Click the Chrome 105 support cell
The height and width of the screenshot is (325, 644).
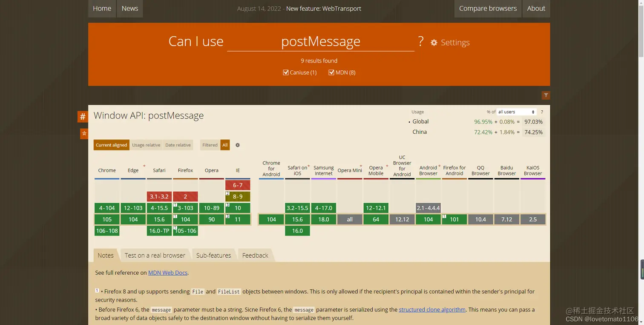point(107,219)
